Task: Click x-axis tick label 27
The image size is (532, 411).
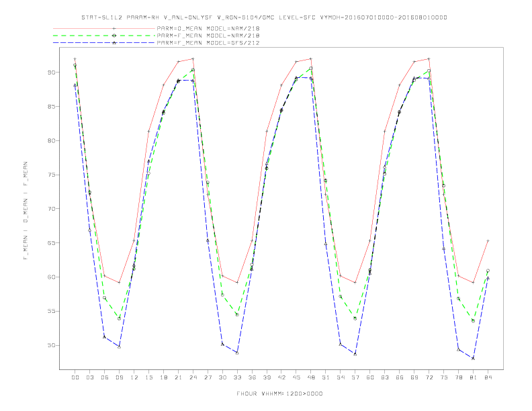Action: point(208,377)
